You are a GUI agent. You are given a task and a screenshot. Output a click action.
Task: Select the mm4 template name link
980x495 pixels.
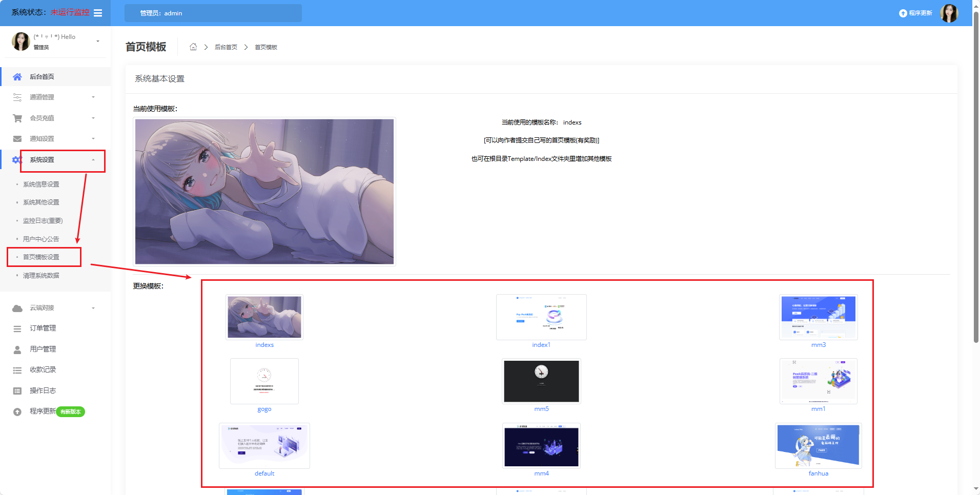541,473
